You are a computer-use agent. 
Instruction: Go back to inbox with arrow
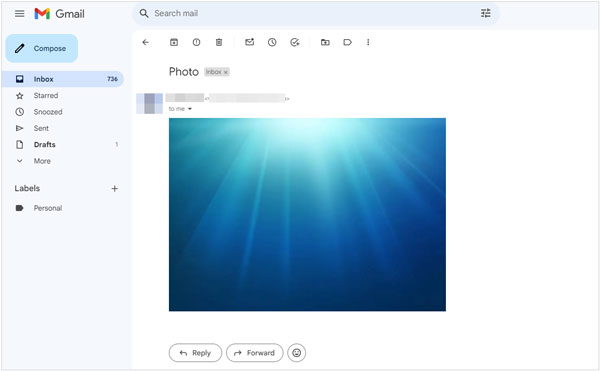pos(145,42)
